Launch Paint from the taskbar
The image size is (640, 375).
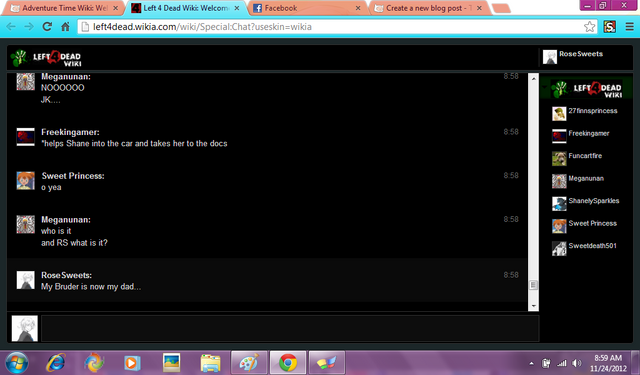point(249,362)
